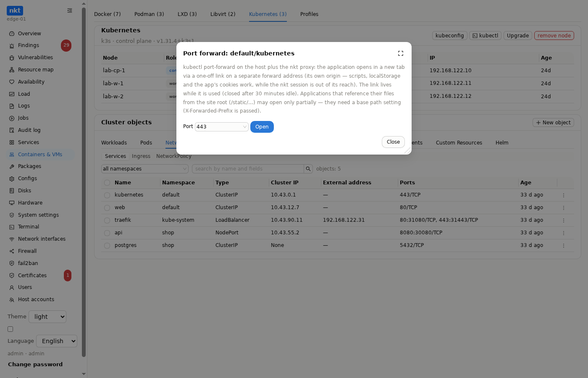Image resolution: width=588 pixels, height=378 pixels.
Task: Toggle the checkbox below the Theme selector
Action: [10, 329]
